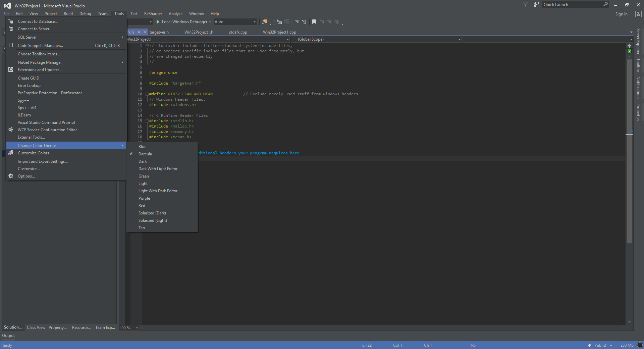
Task: Split the editor using the splitter handle
Action: [629, 45]
